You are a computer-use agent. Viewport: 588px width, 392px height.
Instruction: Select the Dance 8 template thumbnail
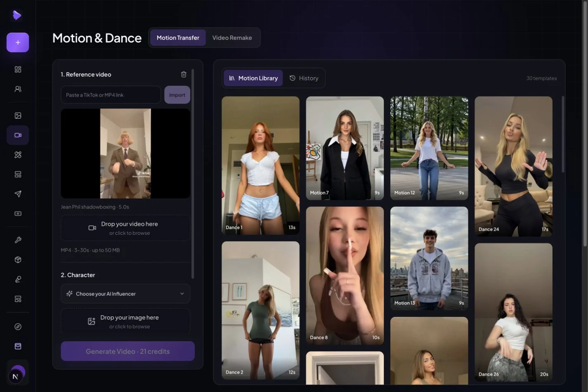coord(345,276)
